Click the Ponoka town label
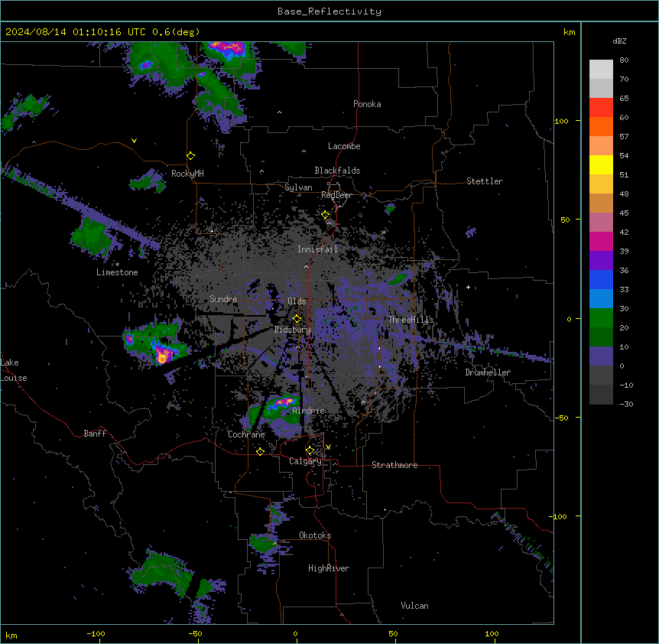This screenshot has height=644, width=659. (367, 104)
